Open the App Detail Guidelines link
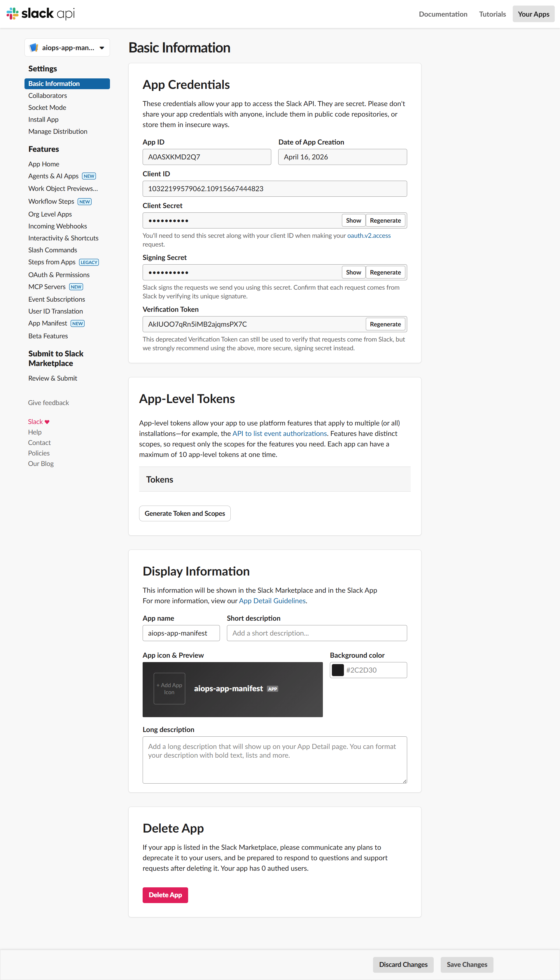This screenshot has width=560, height=980. tap(272, 601)
